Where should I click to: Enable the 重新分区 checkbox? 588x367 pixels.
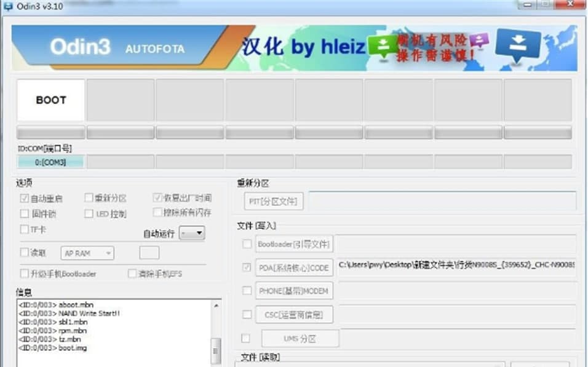[89, 197]
